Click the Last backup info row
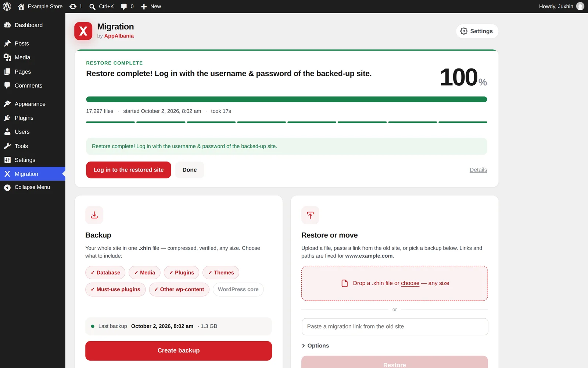The image size is (588, 368). click(x=179, y=326)
